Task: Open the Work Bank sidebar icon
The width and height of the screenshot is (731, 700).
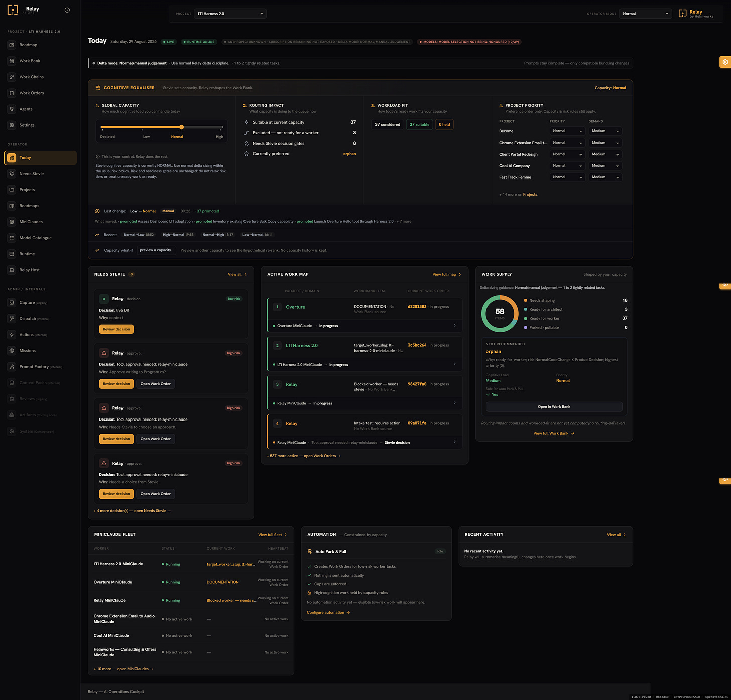Action: (x=12, y=61)
